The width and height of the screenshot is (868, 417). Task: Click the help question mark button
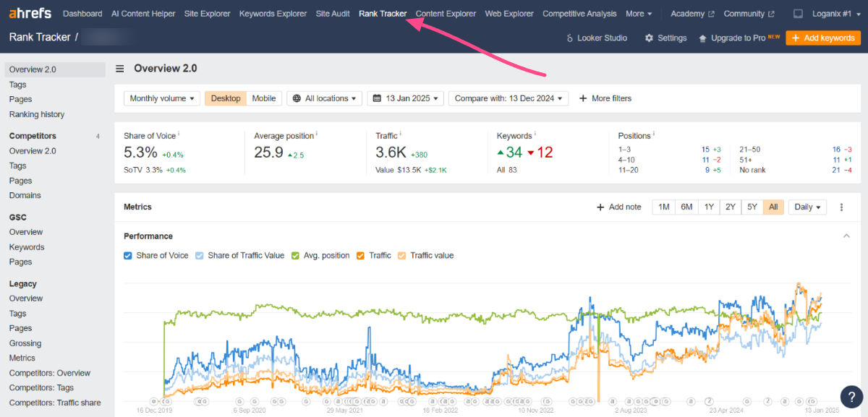850,396
